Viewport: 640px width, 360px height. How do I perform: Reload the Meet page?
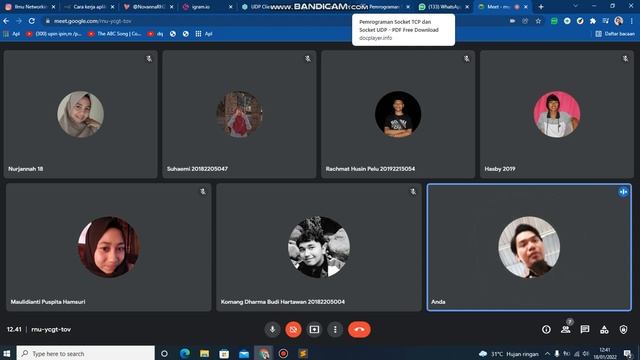tap(31, 21)
